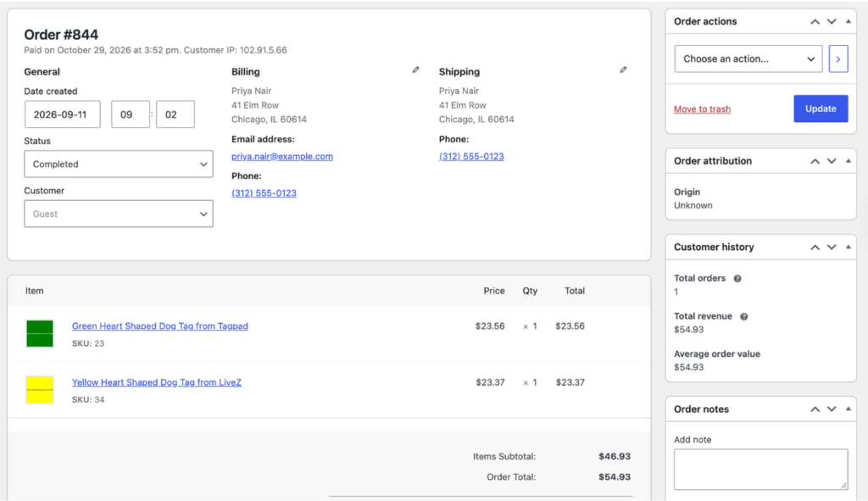
Task: Open billing email priya.nair@example.com
Action: (x=282, y=156)
